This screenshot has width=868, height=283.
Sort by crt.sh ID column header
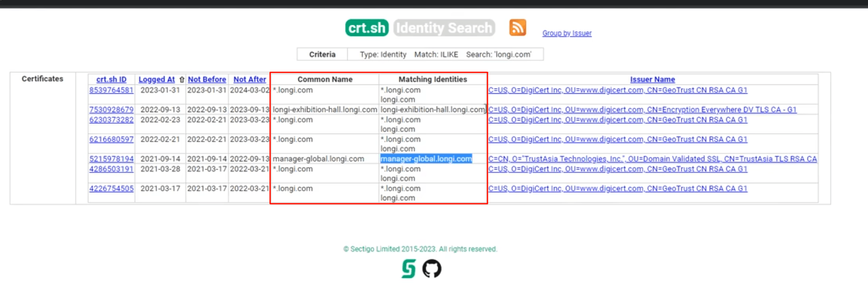(111, 80)
